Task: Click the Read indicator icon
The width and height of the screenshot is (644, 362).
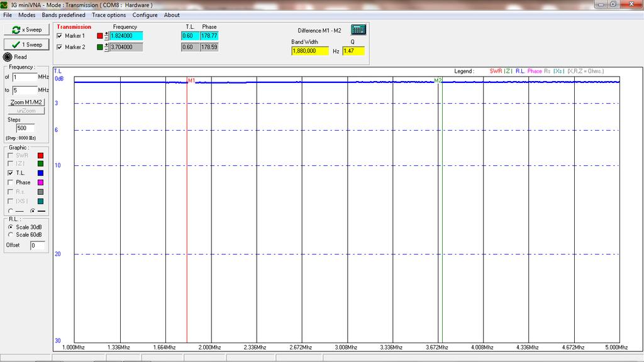Action: 8,57
